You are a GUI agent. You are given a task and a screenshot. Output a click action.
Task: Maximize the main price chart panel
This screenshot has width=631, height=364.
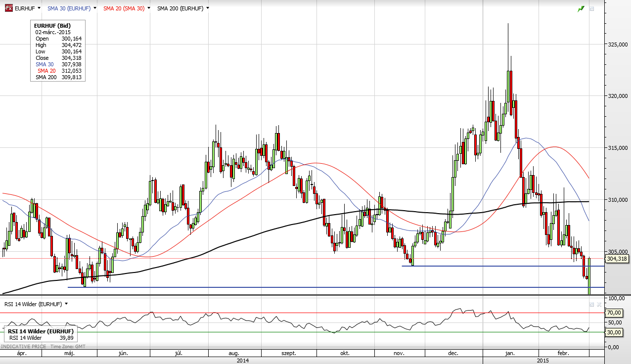pyautogui.click(x=592, y=8)
